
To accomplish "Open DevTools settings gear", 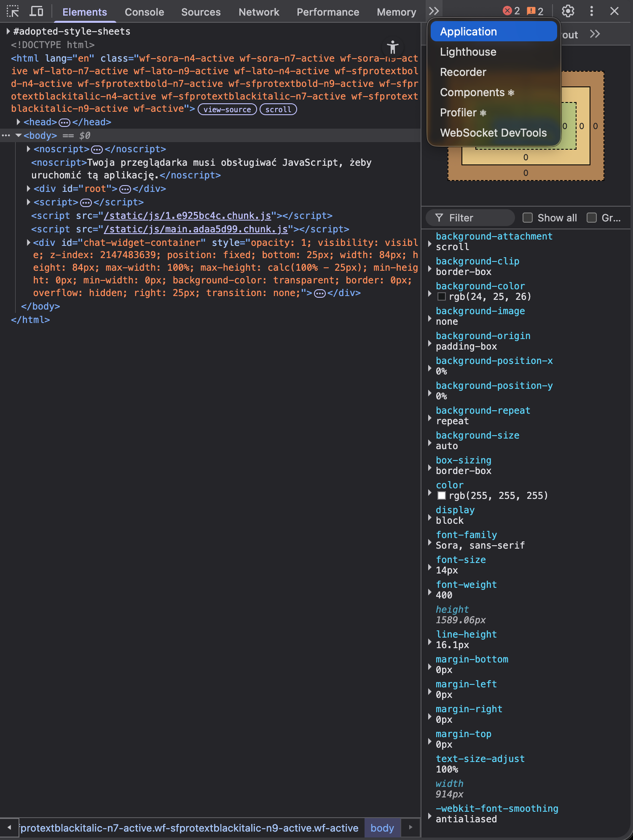I will click(568, 11).
